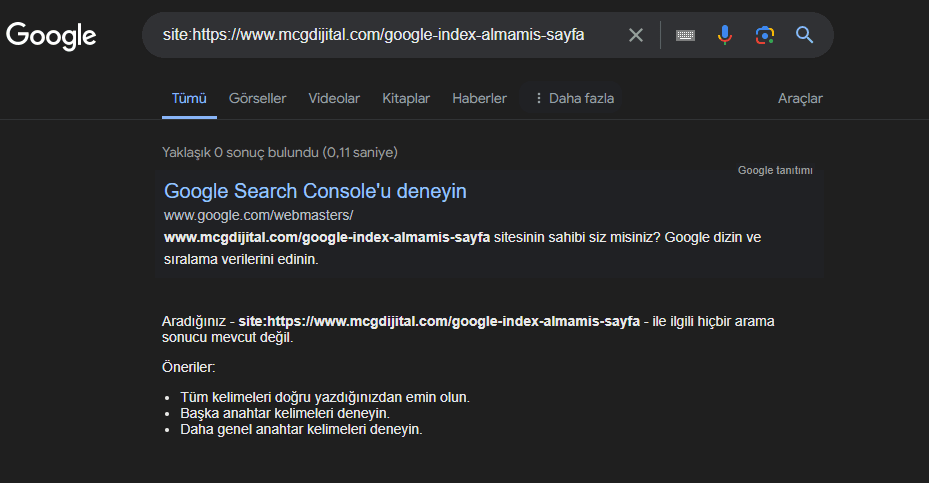Click the Google logo
929x483 pixels.
pos(51,36)
